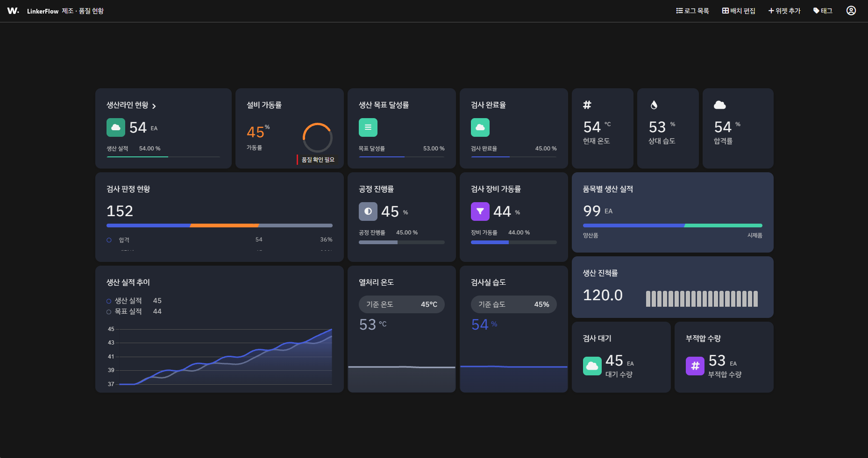Toggle the 합격 legend circle in 검사 판정 현황
Viewport: 868px width, 458px height.
[x=109, y=240]
